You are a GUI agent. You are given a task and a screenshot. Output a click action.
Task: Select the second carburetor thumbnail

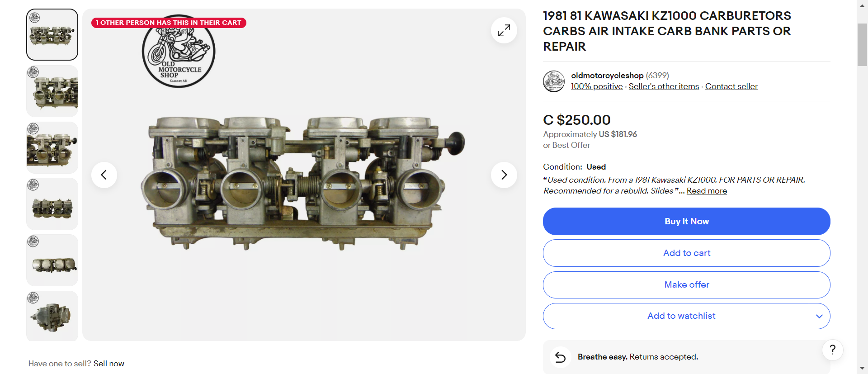52,91
